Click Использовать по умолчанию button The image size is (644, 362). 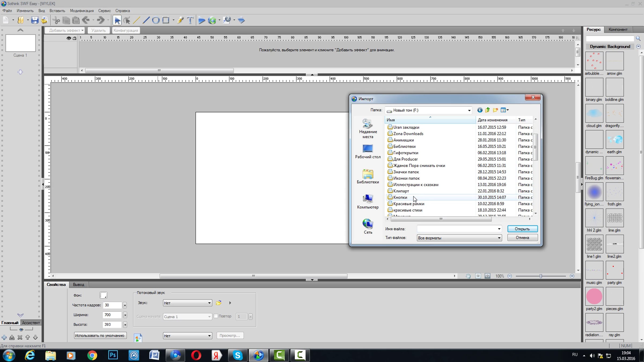[x=100, y=335]
